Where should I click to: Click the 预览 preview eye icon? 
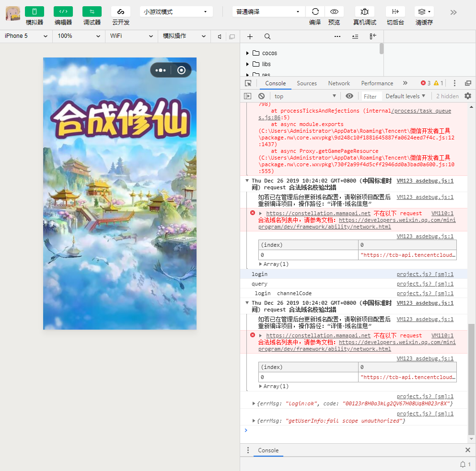pyautogui.click(x=334, y=11)
